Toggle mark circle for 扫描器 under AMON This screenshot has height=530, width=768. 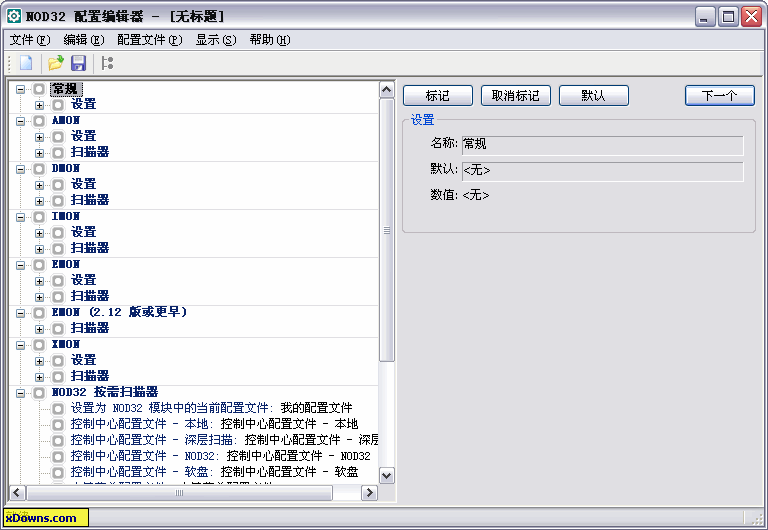click(x=58, y=153)
